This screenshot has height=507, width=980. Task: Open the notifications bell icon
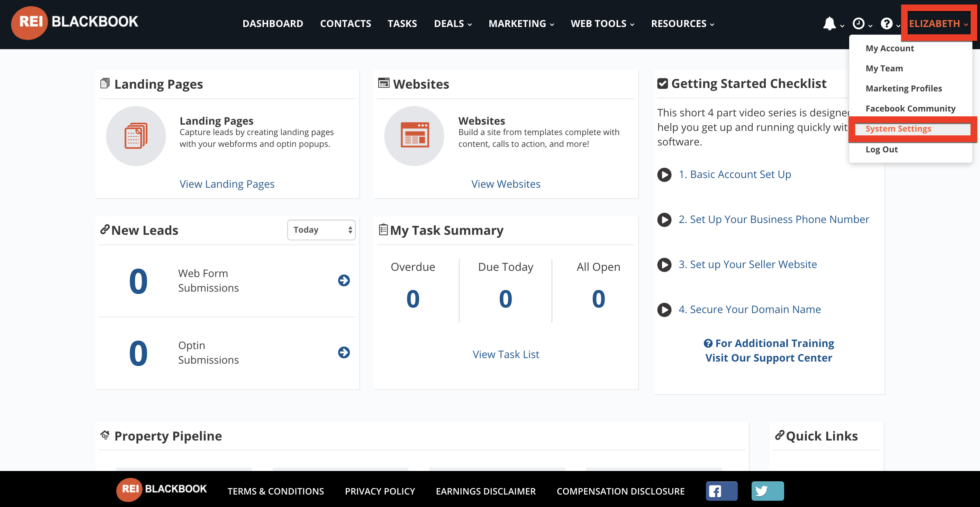(x=829, y=24)
